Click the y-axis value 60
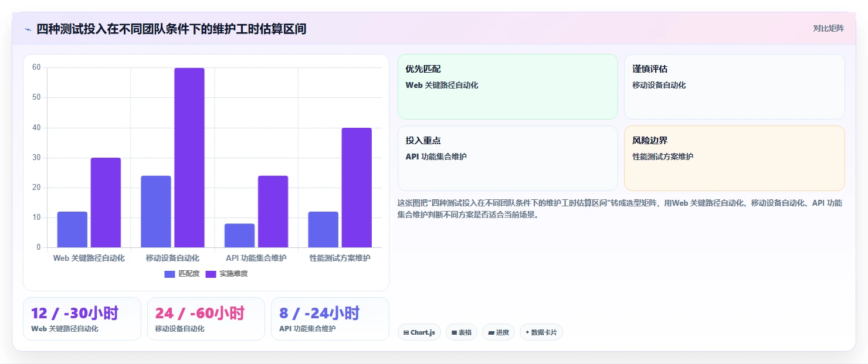 (x=36, y=67)
